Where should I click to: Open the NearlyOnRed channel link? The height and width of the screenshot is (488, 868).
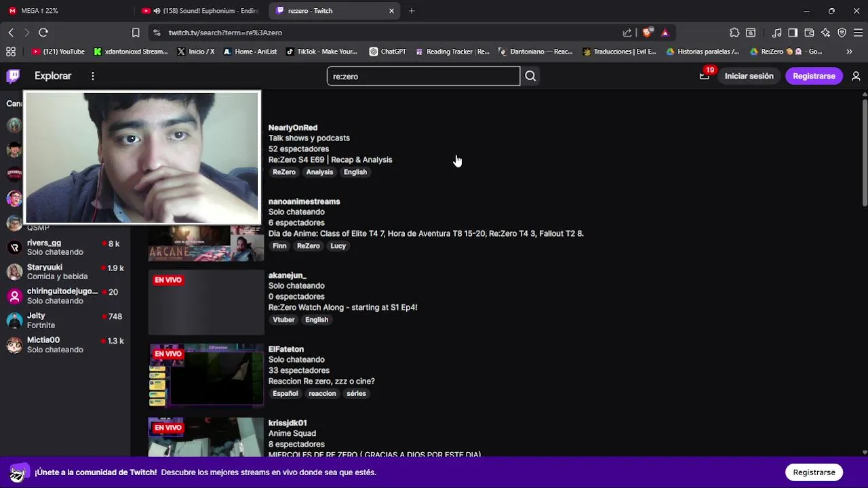click(293, 127)
